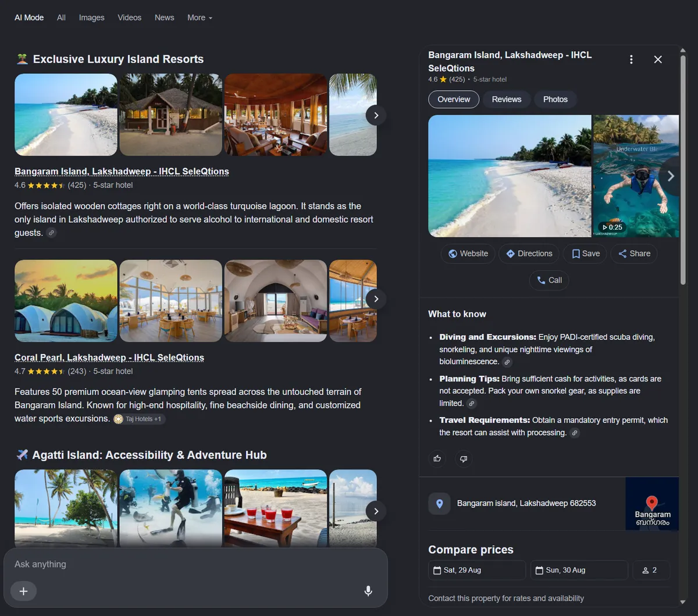The height and width of the screenshot is (616, 698).
Task: Get Directions to Bangaram Island
Action: click(529, 254)
